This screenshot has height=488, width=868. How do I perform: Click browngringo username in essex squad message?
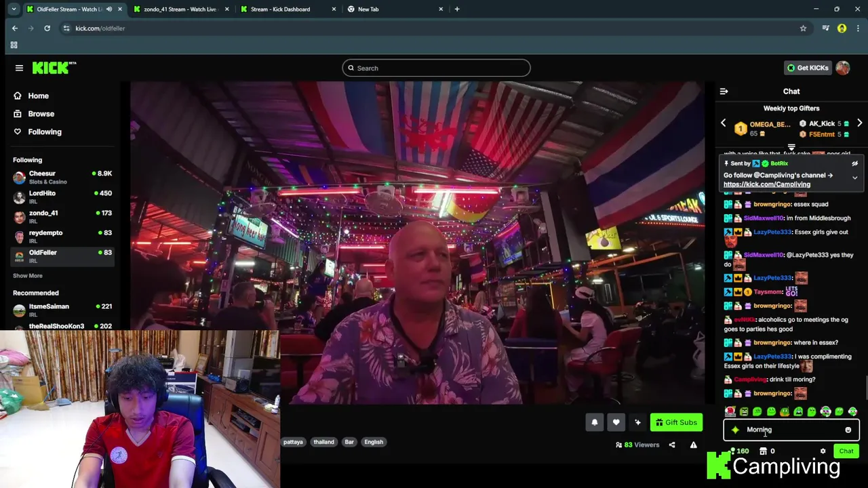(x=772, y=204)
